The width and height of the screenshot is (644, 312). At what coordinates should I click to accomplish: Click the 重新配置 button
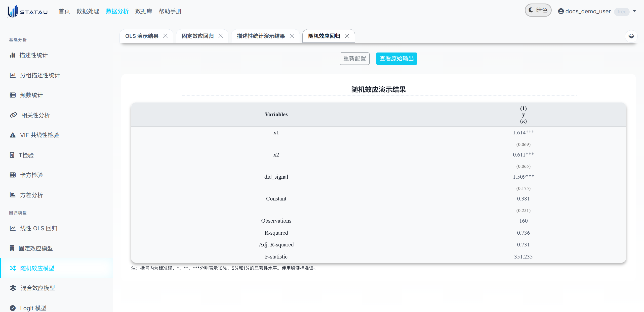355,59
